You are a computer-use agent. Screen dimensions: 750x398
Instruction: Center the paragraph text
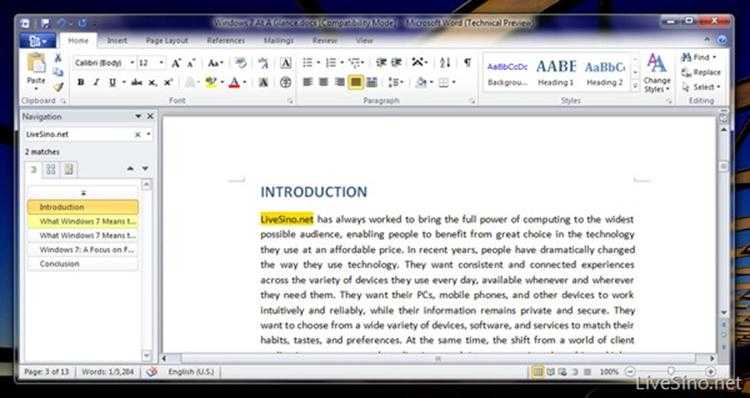[323, 83]
